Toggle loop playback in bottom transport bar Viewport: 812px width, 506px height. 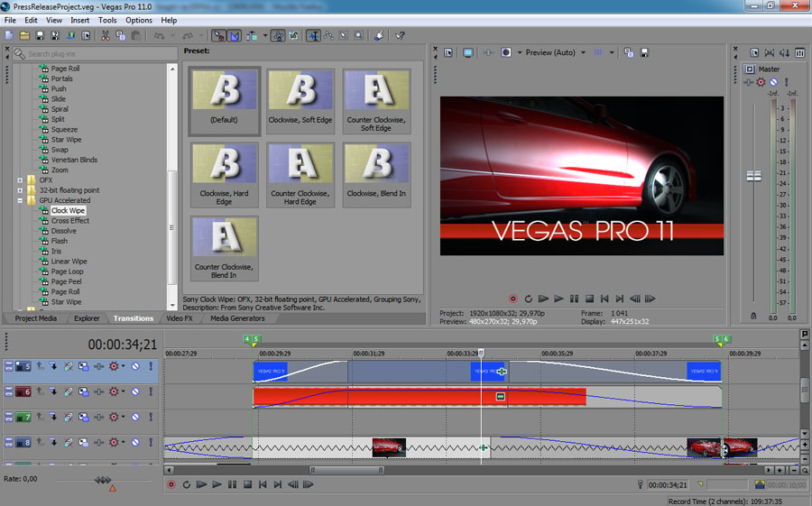(x=187, y=484)
